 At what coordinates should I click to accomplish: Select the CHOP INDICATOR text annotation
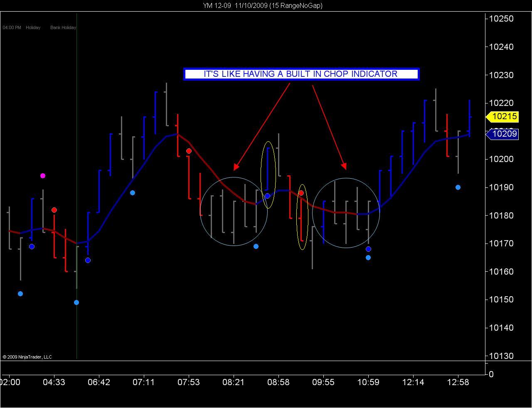tap(301, 74)
